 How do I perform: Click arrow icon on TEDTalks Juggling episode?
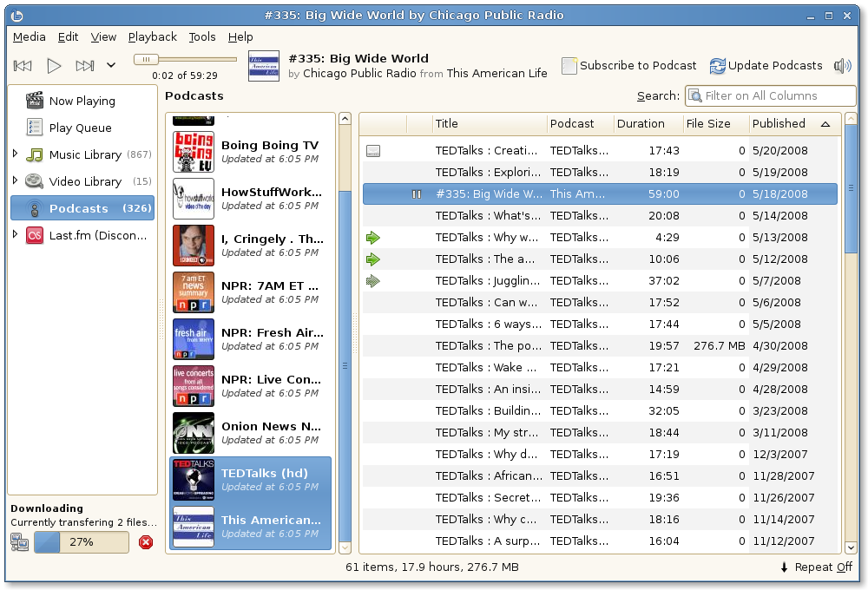tap(373, 281)
